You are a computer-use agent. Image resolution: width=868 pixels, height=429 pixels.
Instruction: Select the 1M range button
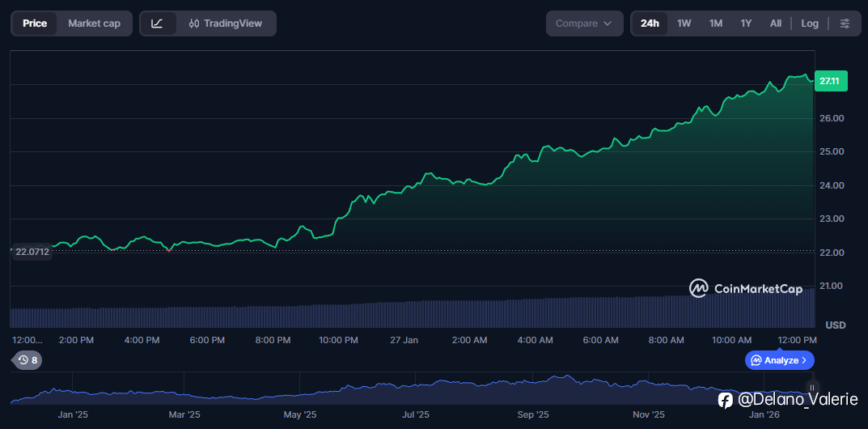point(715,23)
